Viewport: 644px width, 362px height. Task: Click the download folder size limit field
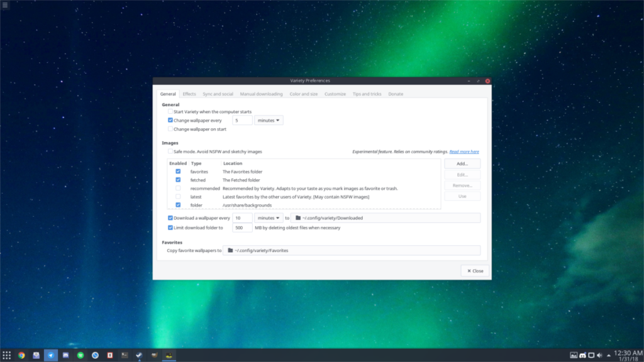pos(242,228)
